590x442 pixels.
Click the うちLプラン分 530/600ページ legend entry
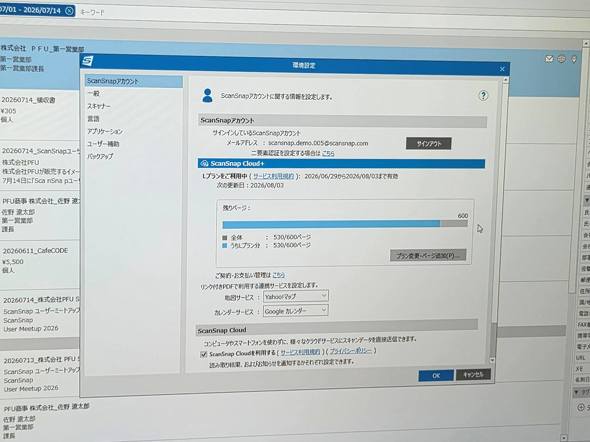(x=267, y=245)
